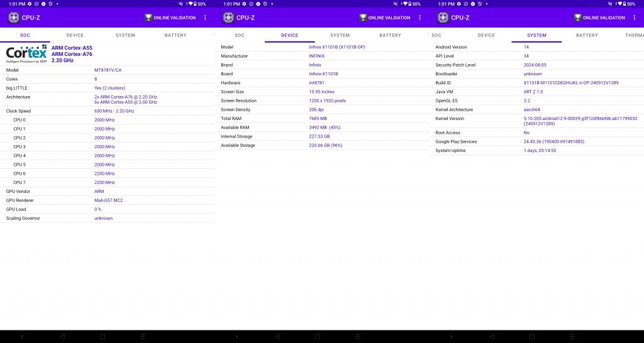
Task: Tap navigation chevron arrow under System screen
Action: (452, 337)
